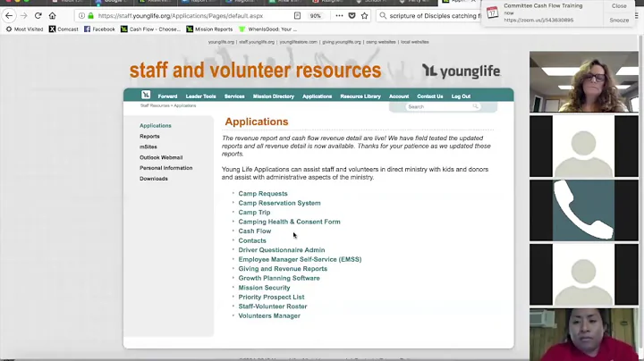
Task: Close the Committee Cash Flow Training notification
Action: tap(619, 6)
